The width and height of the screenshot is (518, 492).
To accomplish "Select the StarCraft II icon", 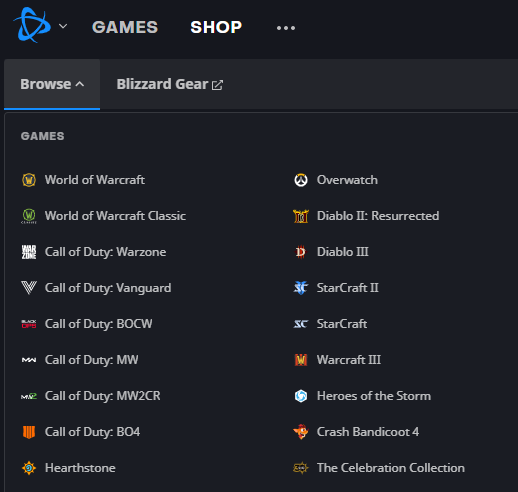I will [301, 288].
